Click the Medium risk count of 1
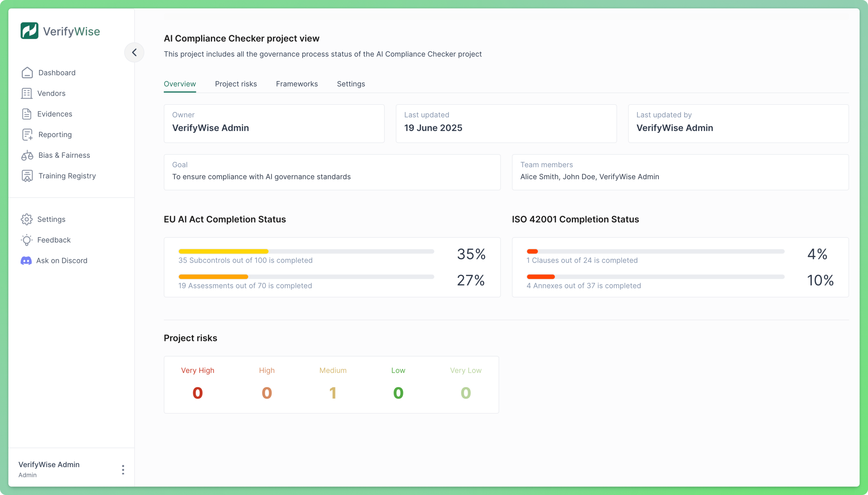Screen dimensions: 868x495 (333, 393)
